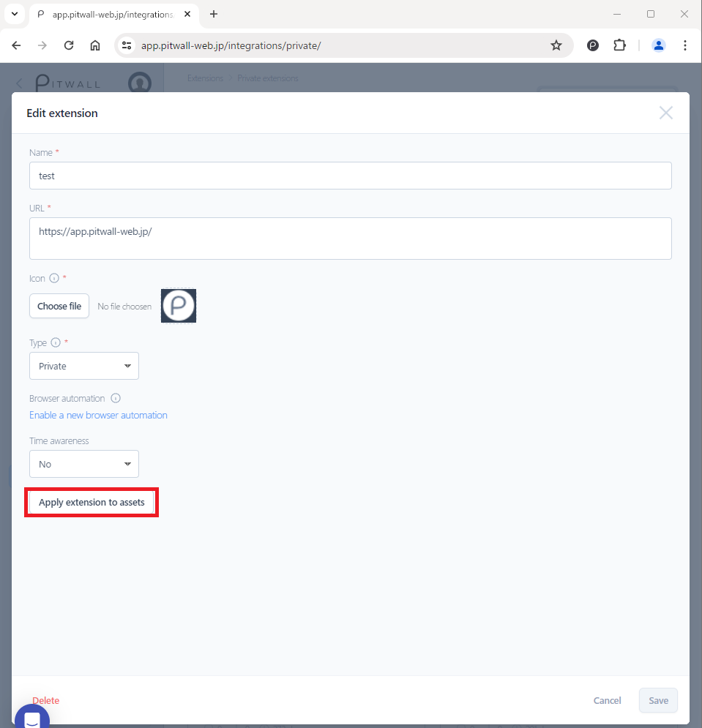Go to the browser home page

95,45
